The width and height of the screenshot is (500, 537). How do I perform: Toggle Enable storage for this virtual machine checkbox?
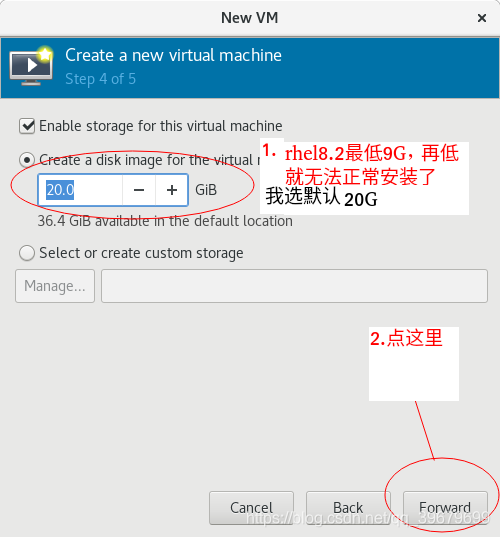pos(27,126)
